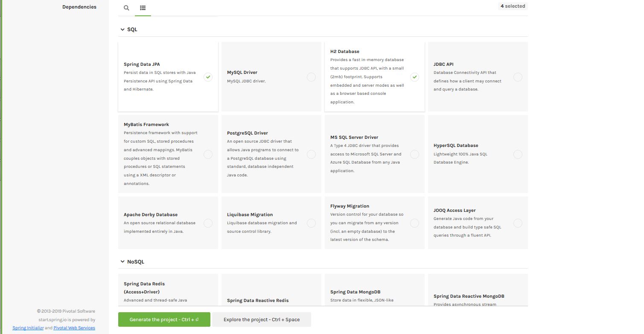Collapse the SQL section chevron
Image resolution: width=644 pixels, height=334 pixels.
tap(122, 29)
